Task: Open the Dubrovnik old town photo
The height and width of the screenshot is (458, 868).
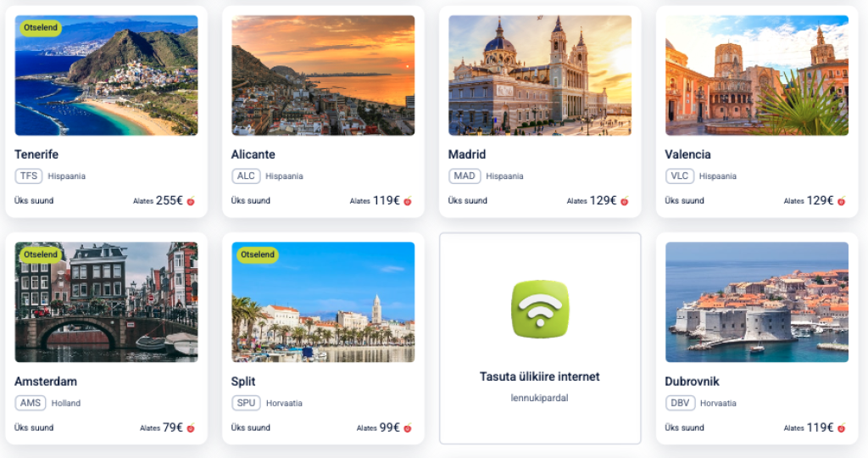Action: (x=757, y=302)
